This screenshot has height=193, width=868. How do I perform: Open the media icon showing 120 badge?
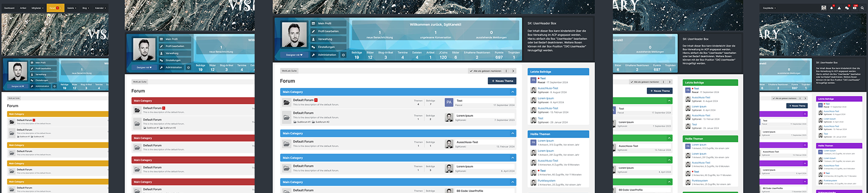pos(854,8)
